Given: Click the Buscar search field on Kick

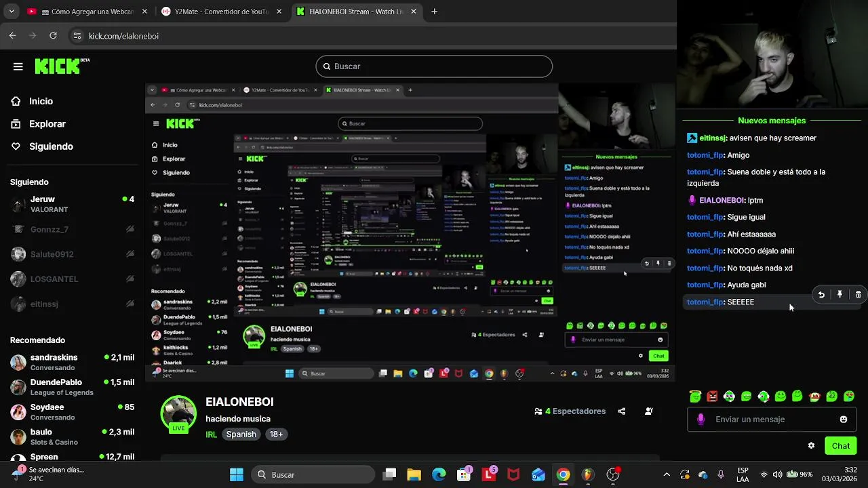Looking at the screenshot, I should [x=434, y=66].
